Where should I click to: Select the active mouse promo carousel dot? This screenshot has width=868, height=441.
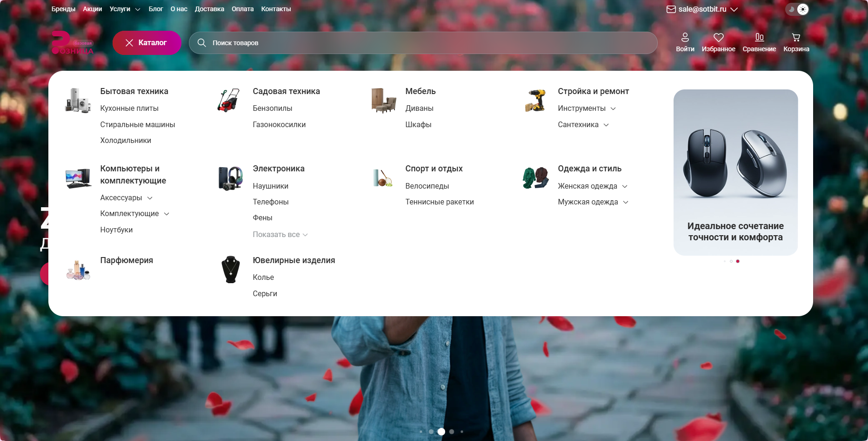[738, 261]
